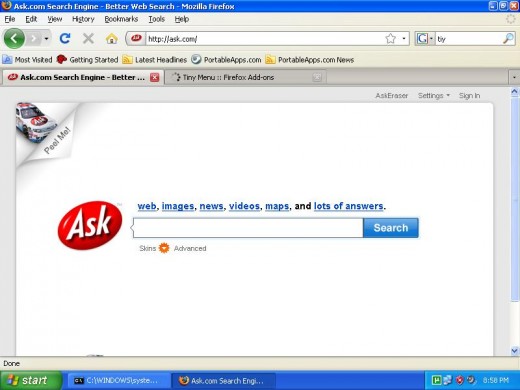Viewport: 520px width, 390px height.
Task: Close the Ask.com tab with red X
Action: point(154,77)
